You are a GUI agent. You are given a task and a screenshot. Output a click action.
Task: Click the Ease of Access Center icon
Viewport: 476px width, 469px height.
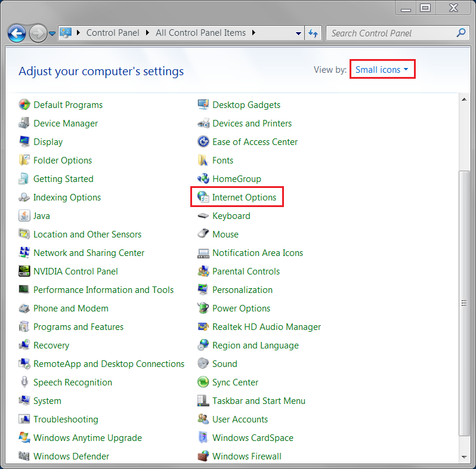203,142
